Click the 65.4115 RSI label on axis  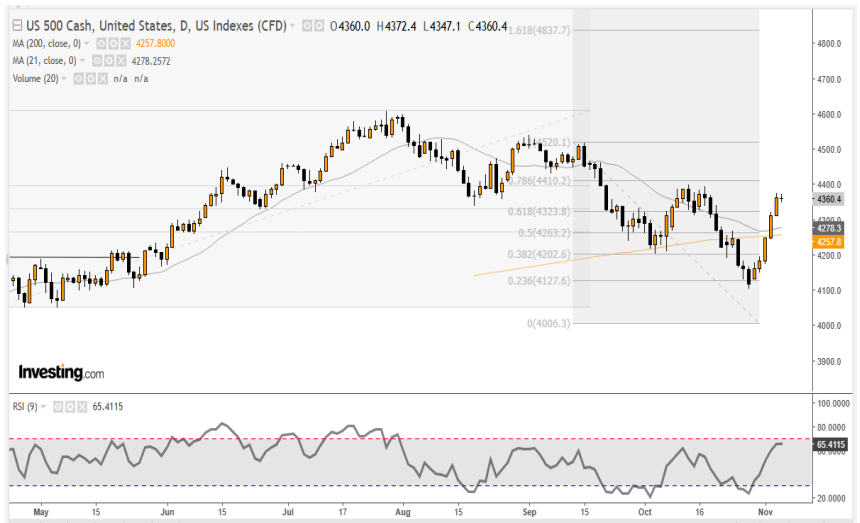click(829, 445)
